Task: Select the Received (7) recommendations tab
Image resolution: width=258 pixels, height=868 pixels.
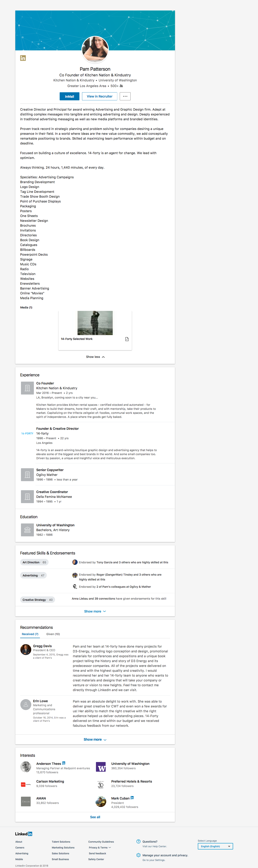Action: point(30,634)
